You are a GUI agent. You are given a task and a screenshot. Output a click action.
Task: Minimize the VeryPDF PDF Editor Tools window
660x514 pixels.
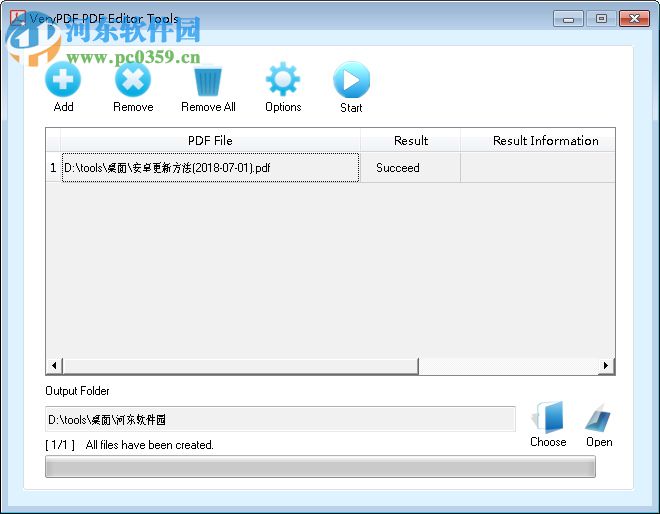(x=568, y=19)
